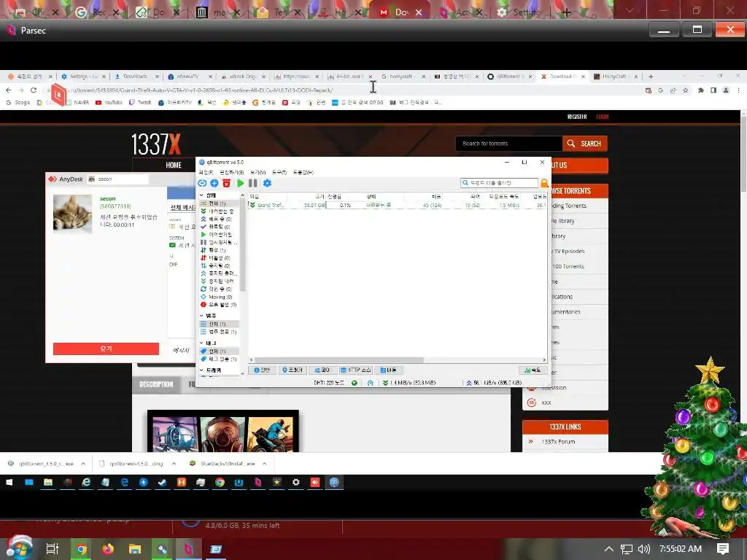Click the qBittorrent torrent name filter field
Viewport: 747px width, 560px height.
(x=499, y=183)
